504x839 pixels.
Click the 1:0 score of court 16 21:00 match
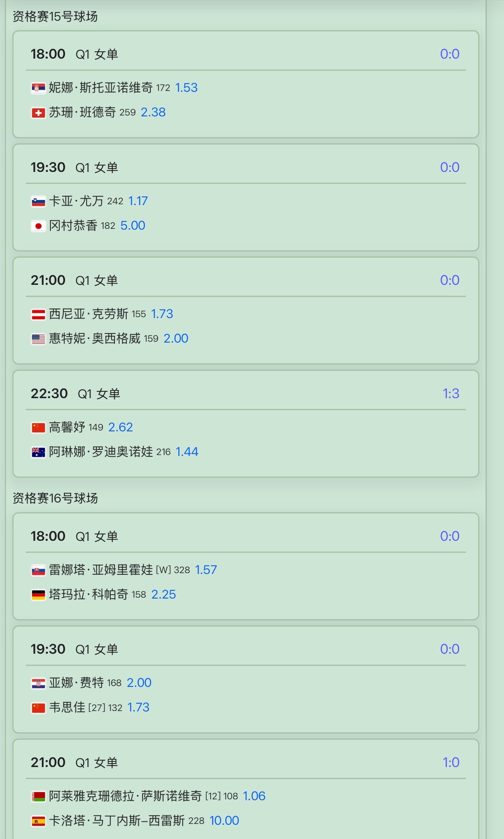[x=451, y=763]
